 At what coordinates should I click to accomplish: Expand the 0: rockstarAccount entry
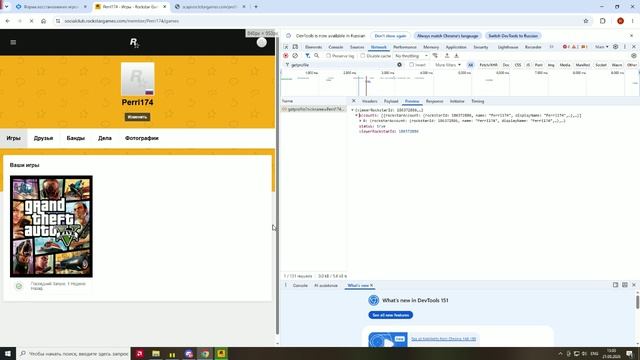pyautogui.click(x=360, y=121)
